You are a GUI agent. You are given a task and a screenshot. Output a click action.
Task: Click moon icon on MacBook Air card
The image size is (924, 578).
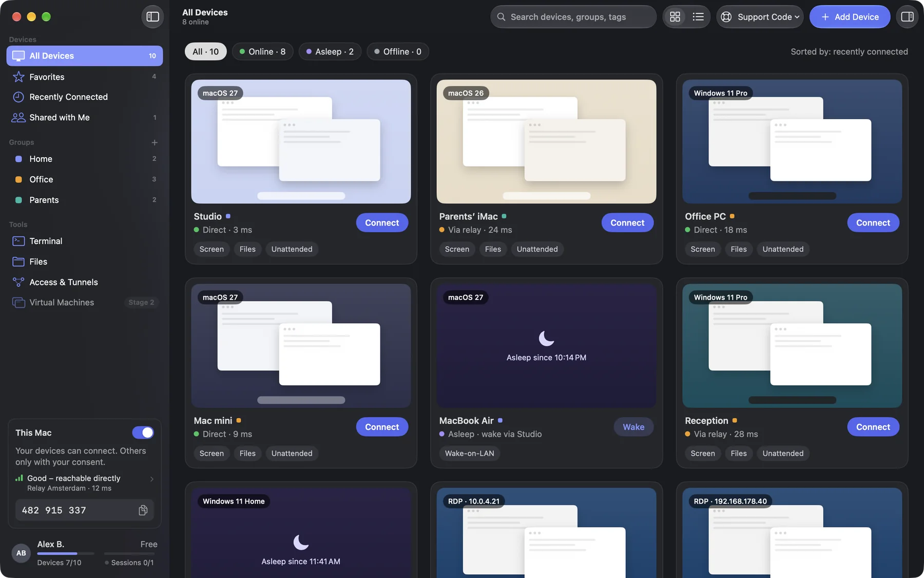[x=546, y=338]
